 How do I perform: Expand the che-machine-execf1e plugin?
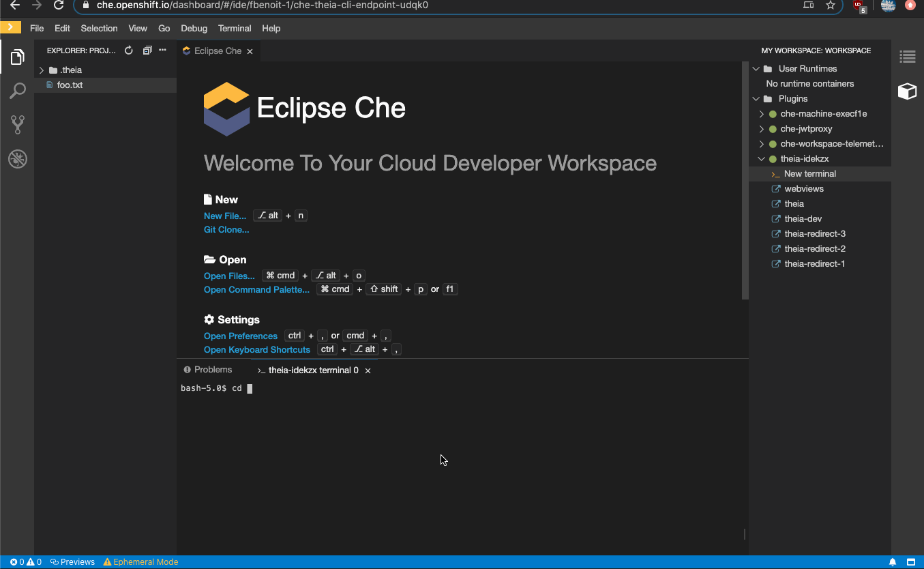[x=762, y=114]
